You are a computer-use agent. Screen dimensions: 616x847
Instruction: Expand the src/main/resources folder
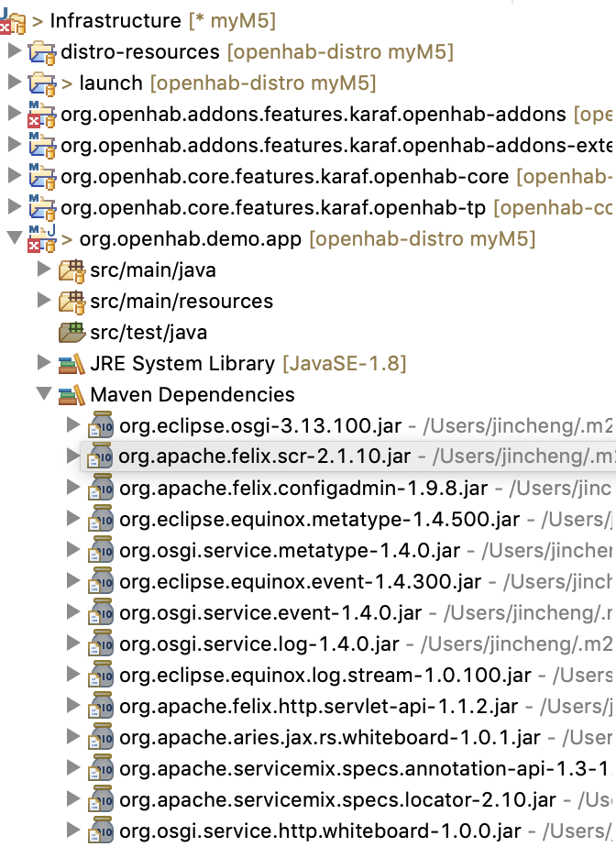(x=44, y=301)
